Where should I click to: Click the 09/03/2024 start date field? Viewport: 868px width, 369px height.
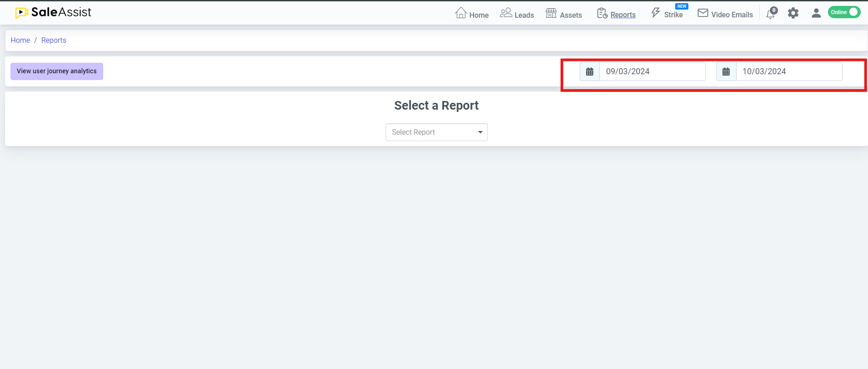652,71
